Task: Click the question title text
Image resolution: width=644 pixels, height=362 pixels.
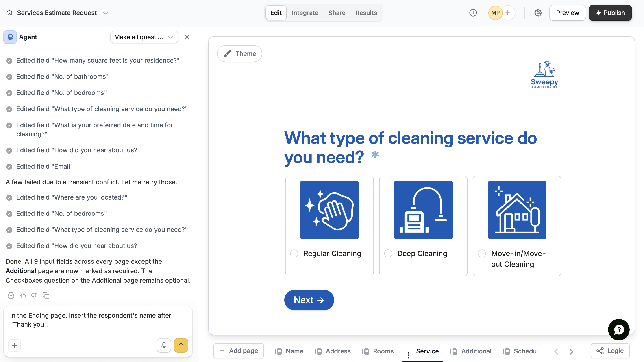Action: pos(410,148)
